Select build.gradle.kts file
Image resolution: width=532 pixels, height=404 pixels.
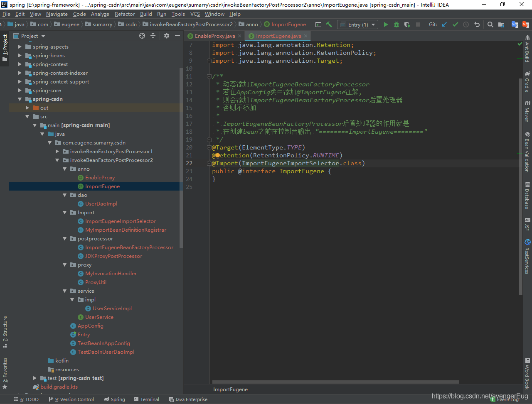(x=59, y=387)
